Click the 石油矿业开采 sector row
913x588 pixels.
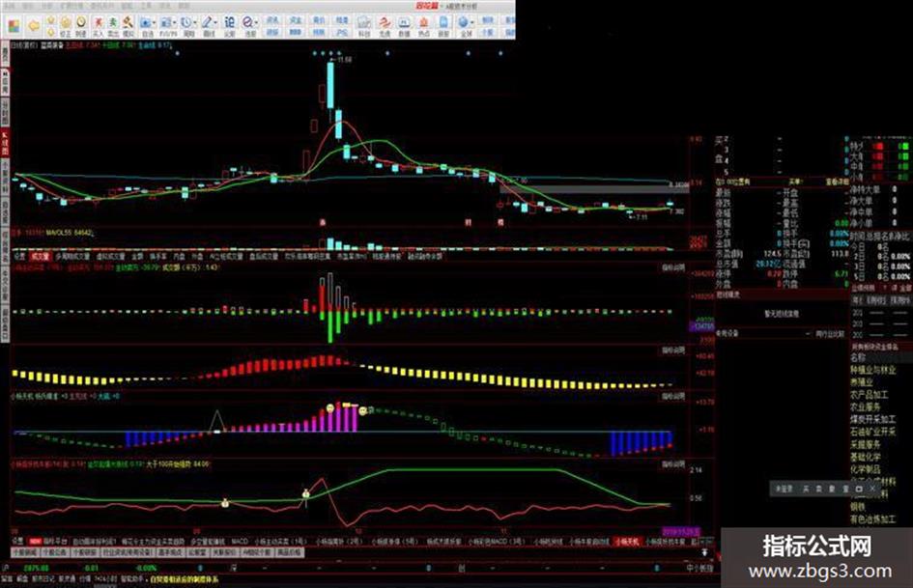[872, 432]
